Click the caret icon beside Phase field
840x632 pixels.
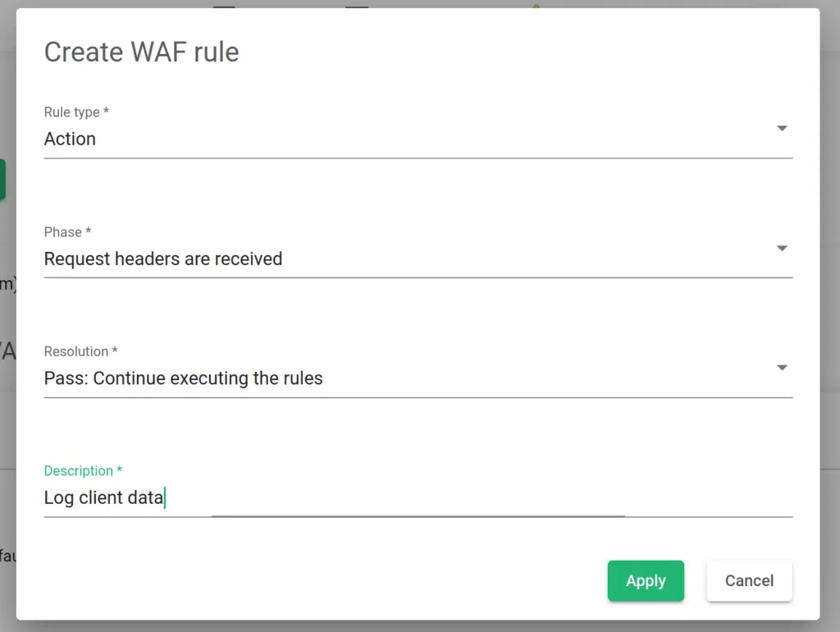[782, 248]
